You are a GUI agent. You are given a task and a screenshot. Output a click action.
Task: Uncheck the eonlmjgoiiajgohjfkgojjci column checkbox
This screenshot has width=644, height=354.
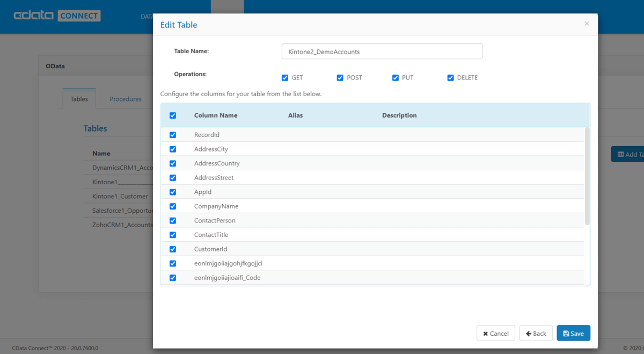[173, 263]
